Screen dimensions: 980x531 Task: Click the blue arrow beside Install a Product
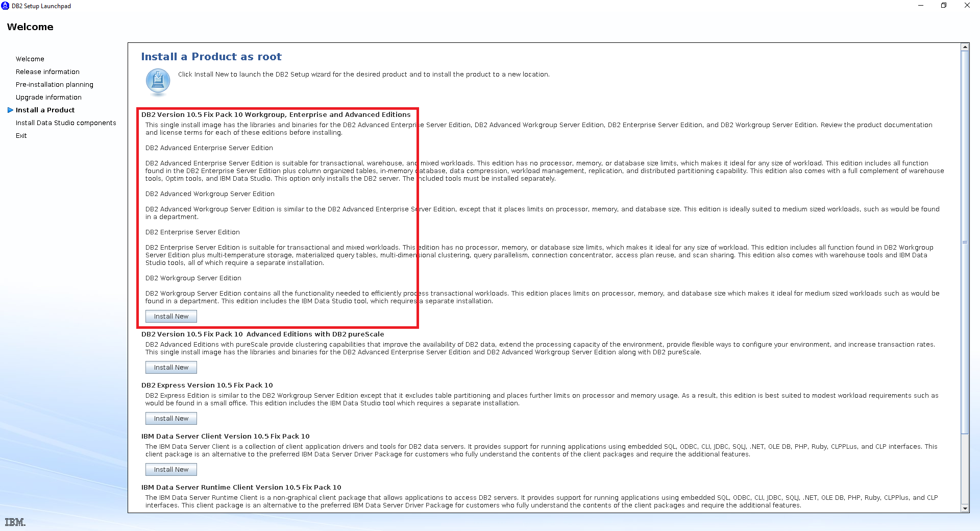coord(10,110)
